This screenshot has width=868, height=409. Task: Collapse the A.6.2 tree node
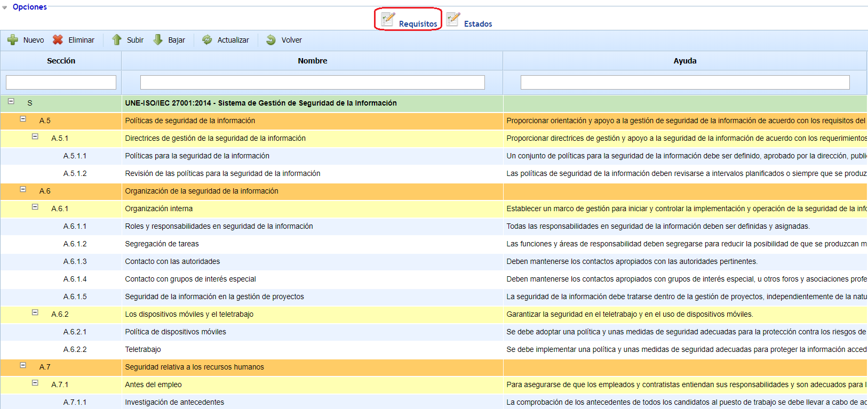35,312
